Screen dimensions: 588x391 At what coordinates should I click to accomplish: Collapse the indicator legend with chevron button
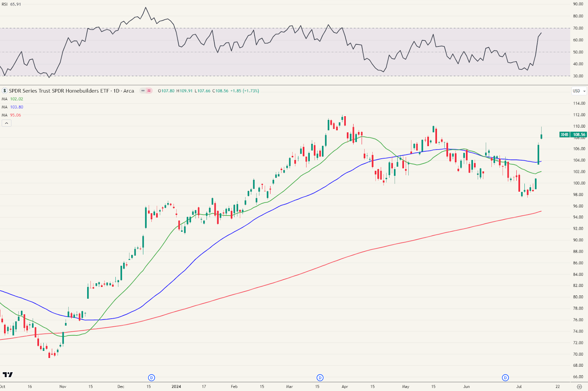pyautogui.click(x=7, y=123)
